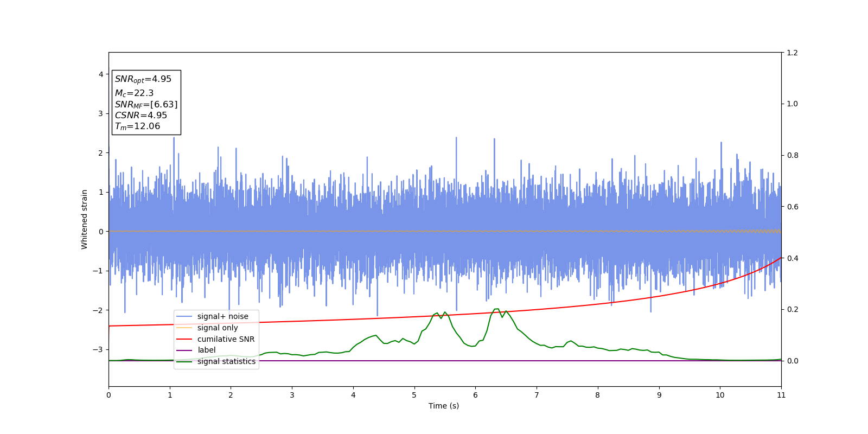
Task: Click the right axis tick label 0.4
Action: pos(792,258)
